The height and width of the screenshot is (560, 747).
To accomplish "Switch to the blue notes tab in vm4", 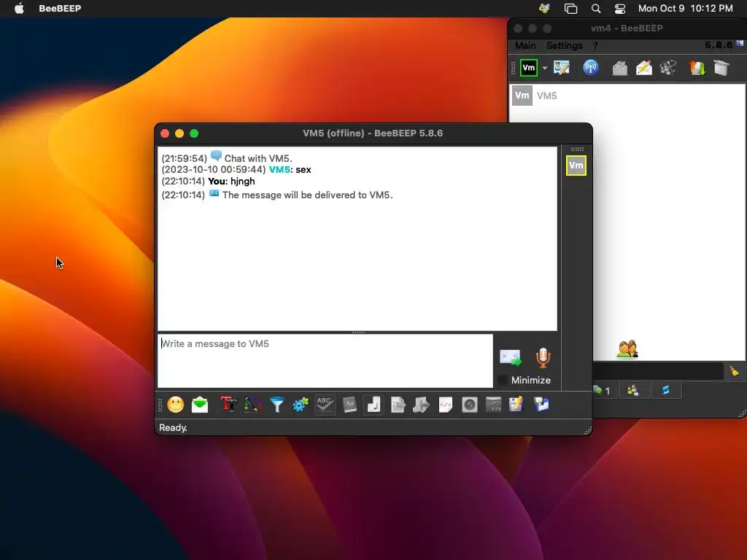I will [666, 391].
